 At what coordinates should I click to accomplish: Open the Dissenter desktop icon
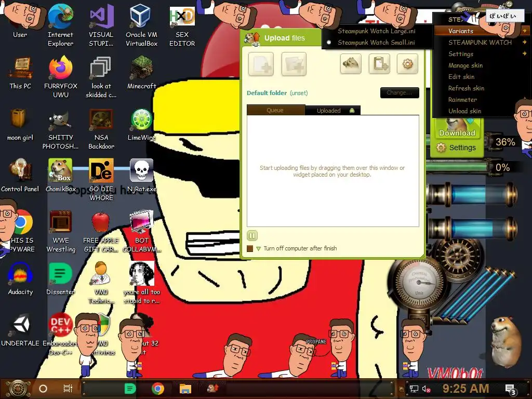[60, 279]
